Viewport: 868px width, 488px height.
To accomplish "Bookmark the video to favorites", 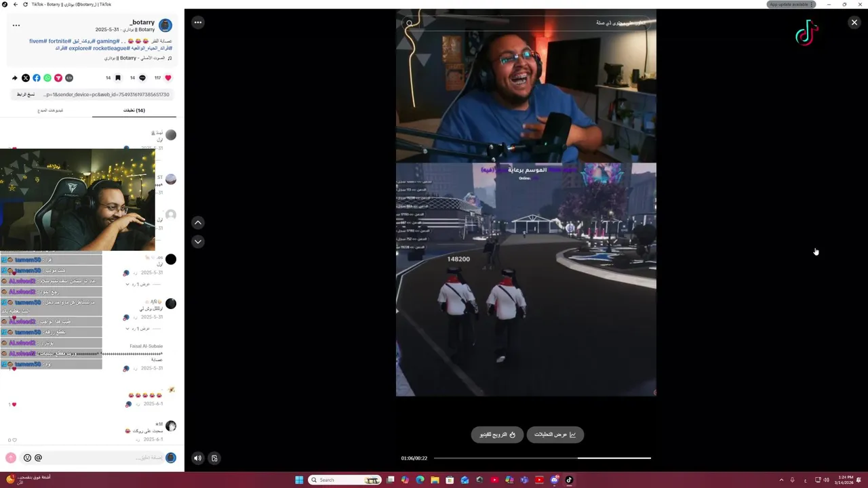I will [117, 78].
